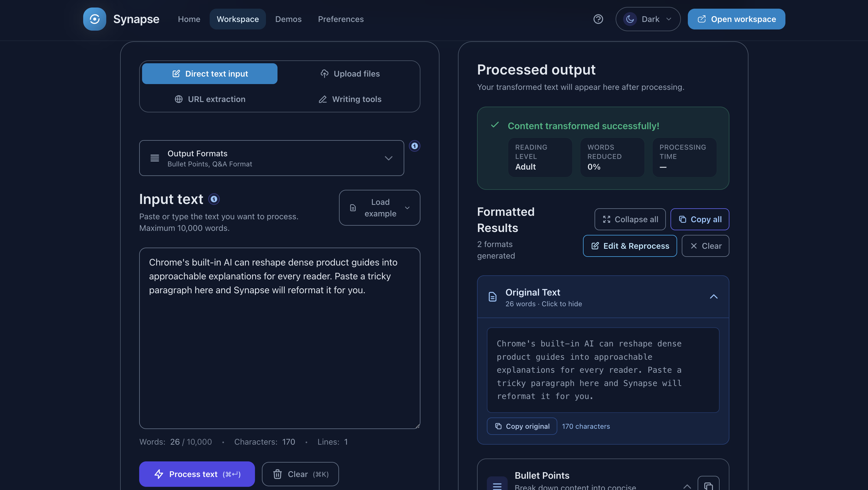Screen dimensions: 868x490
Task: Open the Demos nav tab
Action: pos(288,19)
